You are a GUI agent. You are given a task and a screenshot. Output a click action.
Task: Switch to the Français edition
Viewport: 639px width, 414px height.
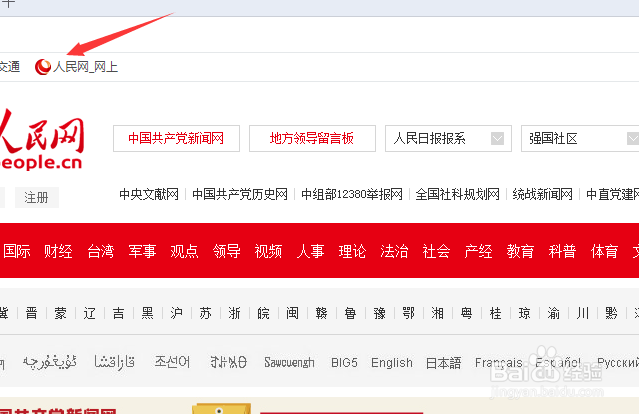[499, 363]
